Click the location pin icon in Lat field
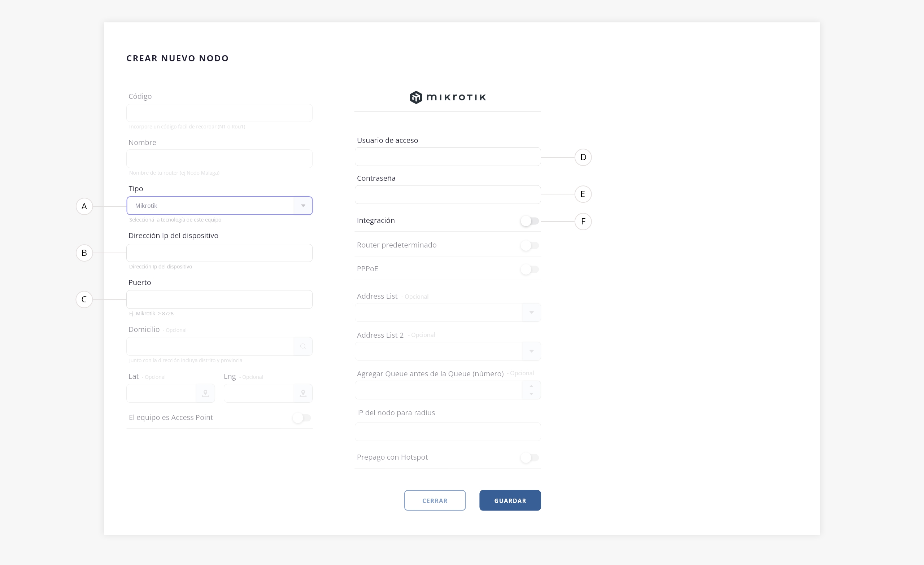Screen dimensions: 924x565 point(205,393)
